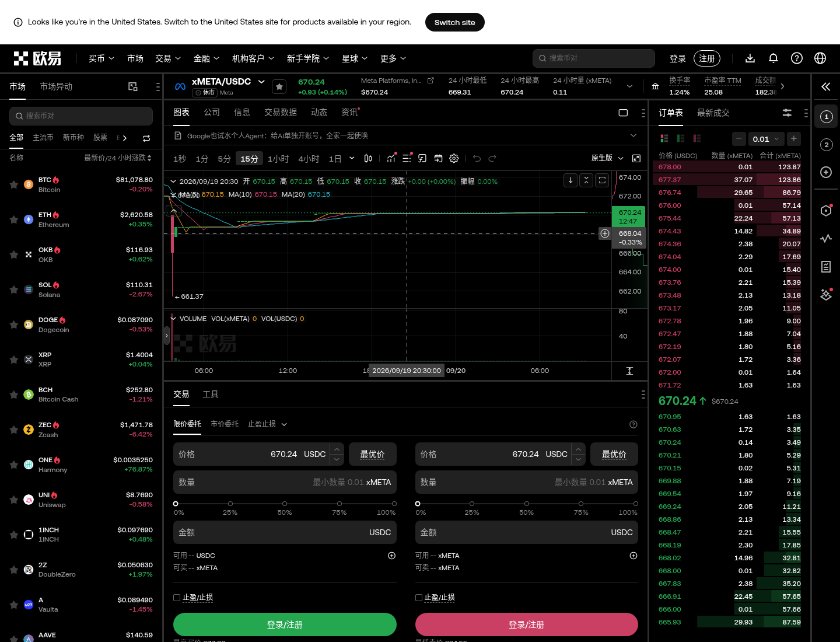Favorite ZEC with its star
The image size is (840, 642).
(13, 430)
